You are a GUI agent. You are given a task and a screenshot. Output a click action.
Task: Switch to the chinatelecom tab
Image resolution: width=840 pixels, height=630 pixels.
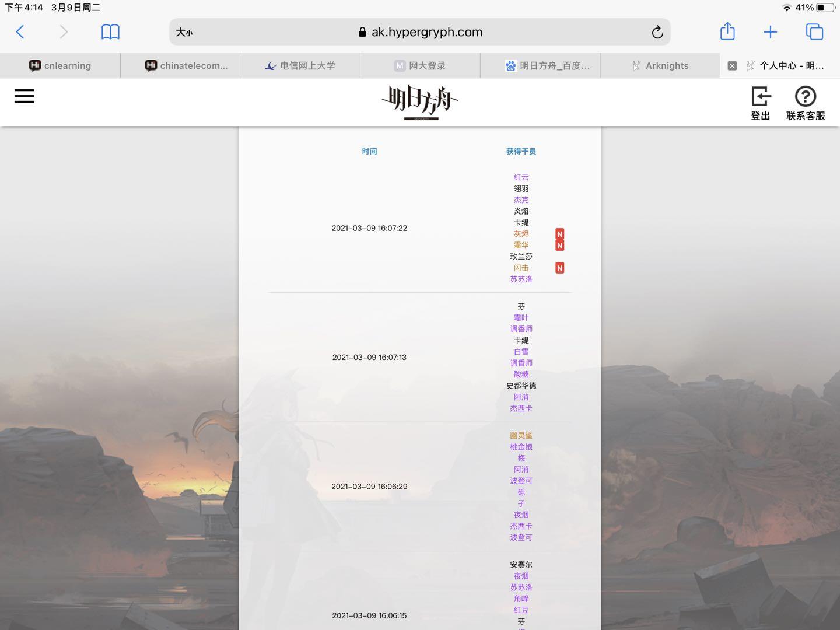(x=180, y=65)
